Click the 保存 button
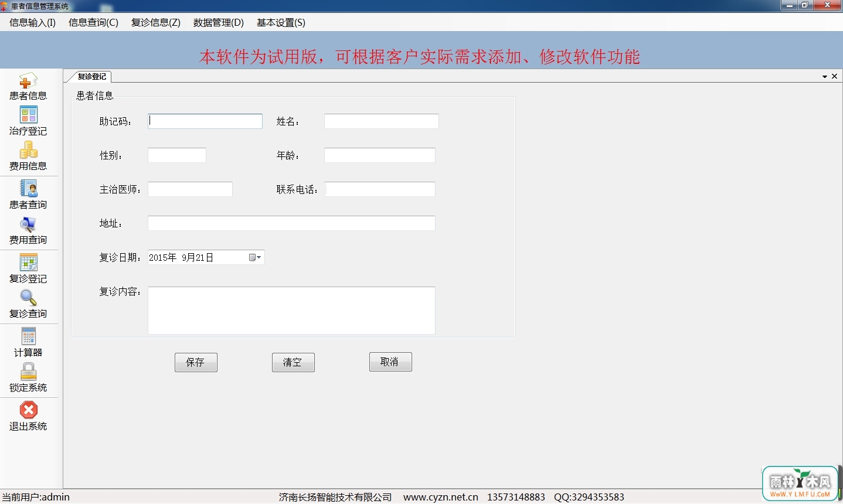This screenshot has height=504, width=843. click(196, 362)
